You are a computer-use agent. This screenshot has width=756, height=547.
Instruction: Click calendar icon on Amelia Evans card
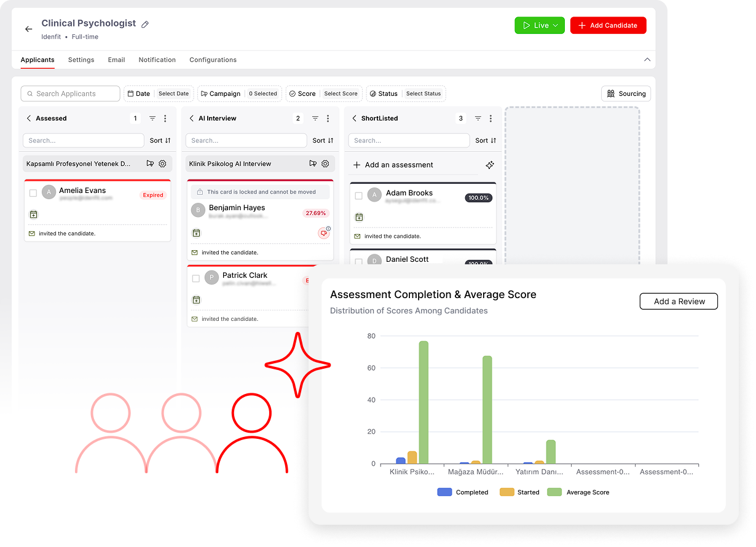33,214
